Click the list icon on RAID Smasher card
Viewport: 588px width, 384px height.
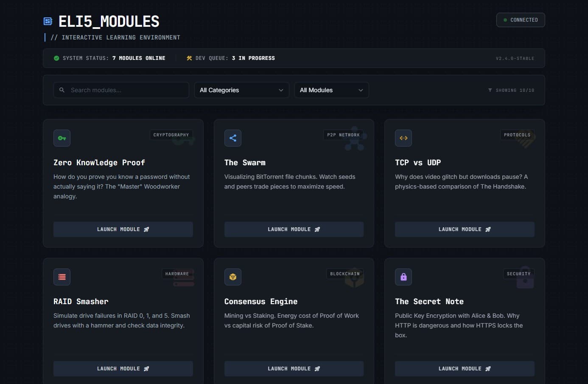pos(62,277)
